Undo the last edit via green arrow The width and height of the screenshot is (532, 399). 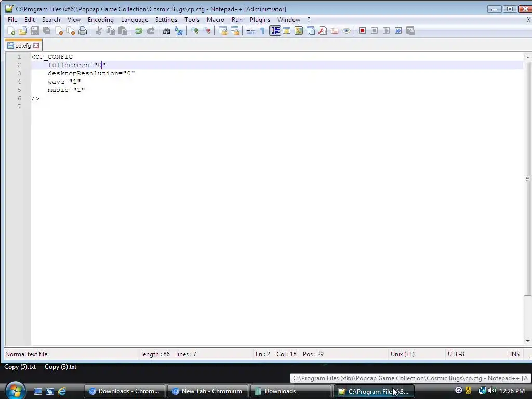tap(138, 31)
